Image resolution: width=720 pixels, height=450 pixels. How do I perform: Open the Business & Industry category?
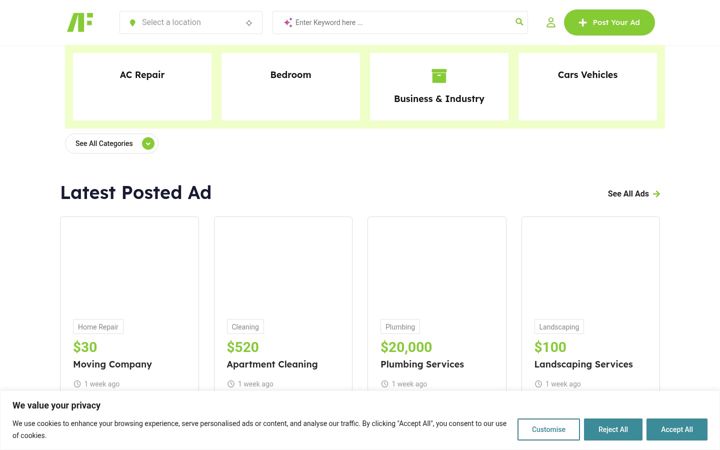pyautogui.click(x=439, y=86)
